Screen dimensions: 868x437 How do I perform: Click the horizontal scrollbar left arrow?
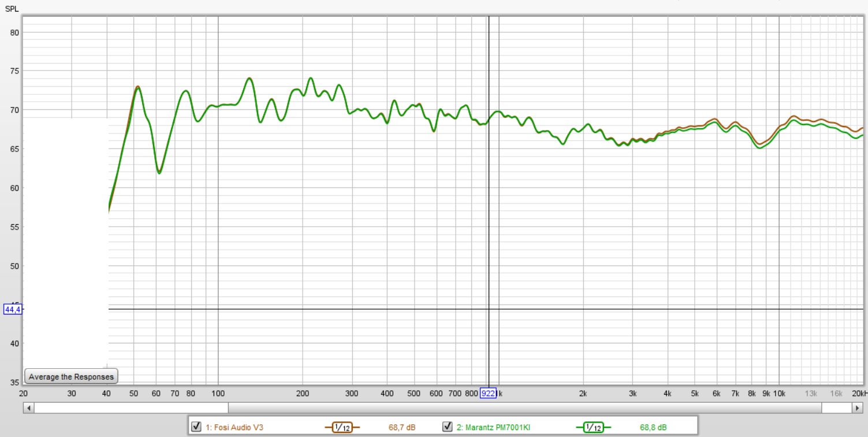28,408
